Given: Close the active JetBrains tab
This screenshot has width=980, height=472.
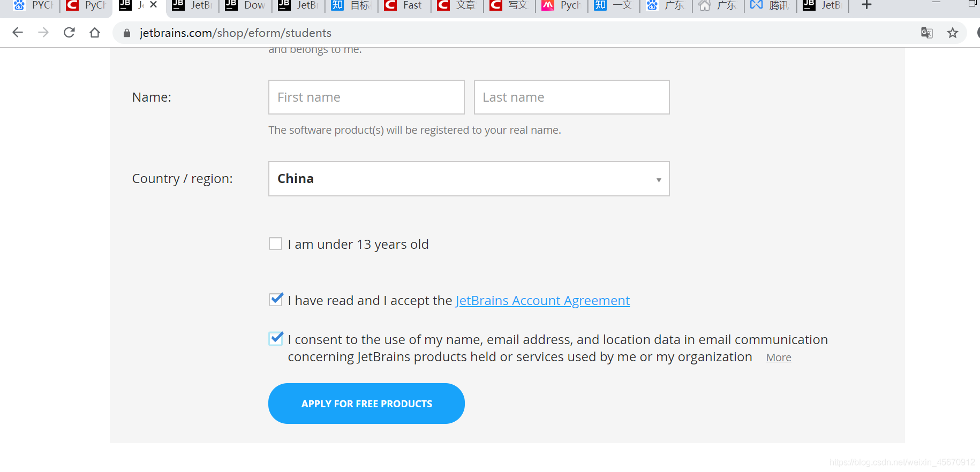Looking at the screenshot, I should [154, 5].
